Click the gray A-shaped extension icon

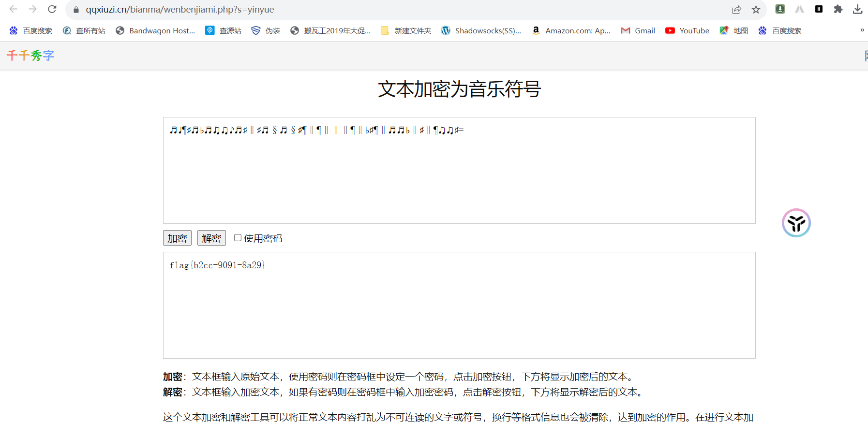(x=799, y=9)
